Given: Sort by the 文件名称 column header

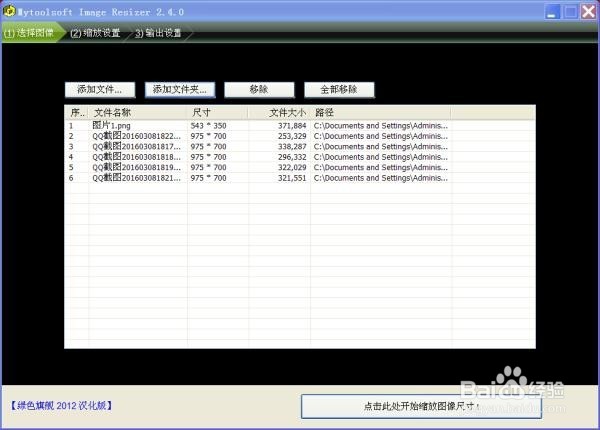Looking at the screenshot, I should pyautogui.click(x=138, y=112).
